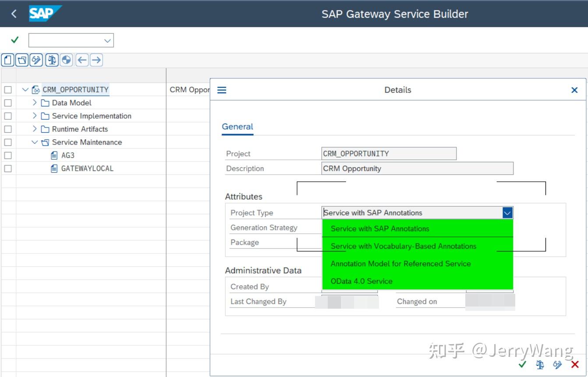Confirm with the green checkmark in the dialog
The height and width of the screenshot is (377, 588).
(522, 364)
